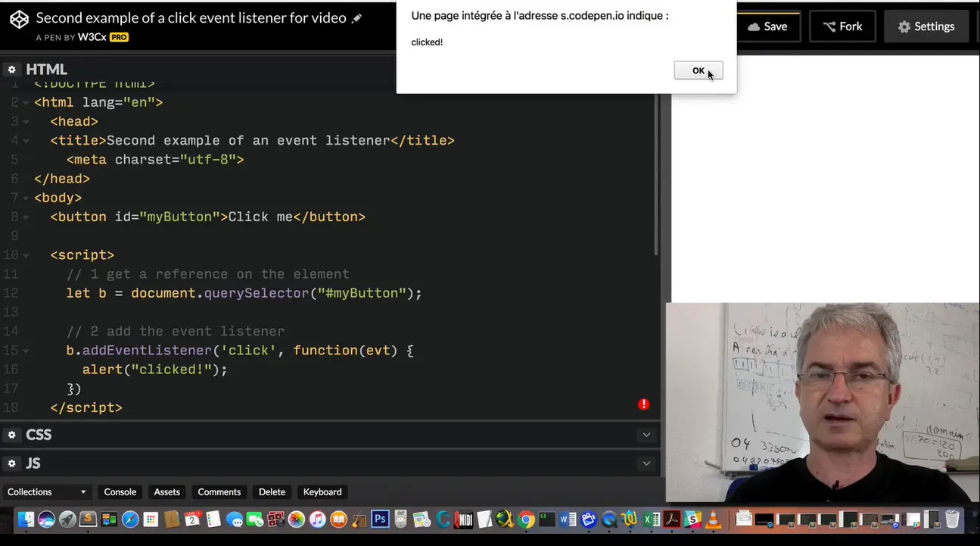Open FaceTime from the dock
Viewport: 980px width, 546px height.
tap(254, 519)
